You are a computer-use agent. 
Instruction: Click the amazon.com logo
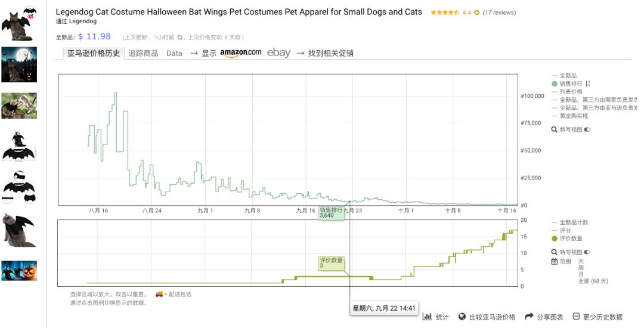pyautogui.click(x=240, y=52)
